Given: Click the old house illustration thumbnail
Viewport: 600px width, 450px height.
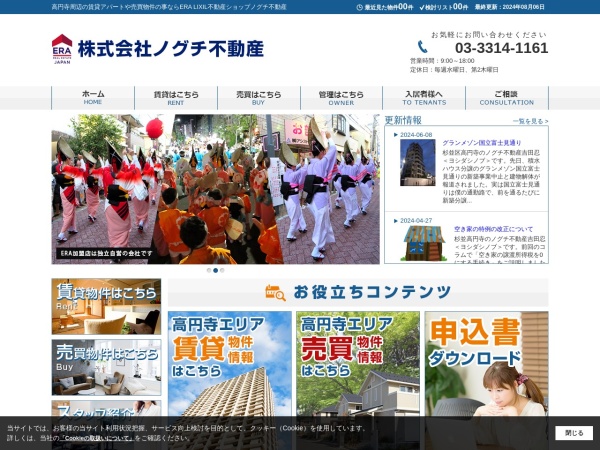Looking at the screenshot, I should (424, 243).
